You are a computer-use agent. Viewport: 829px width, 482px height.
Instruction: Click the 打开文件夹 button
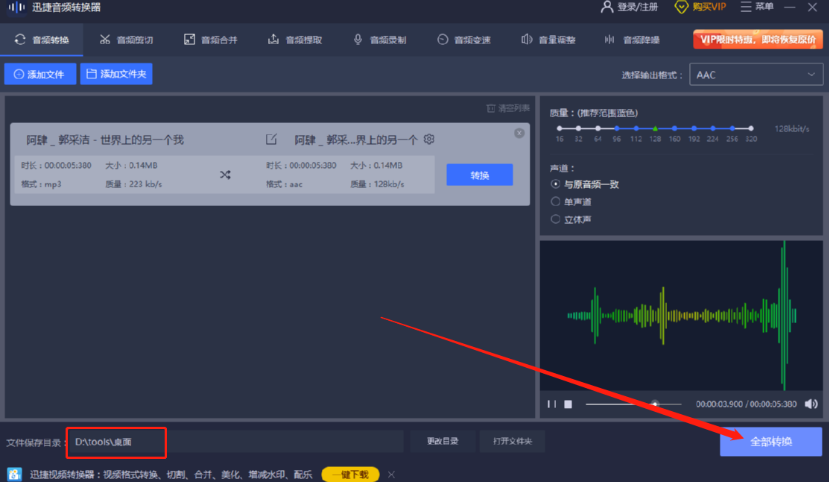tap(512, 441)
